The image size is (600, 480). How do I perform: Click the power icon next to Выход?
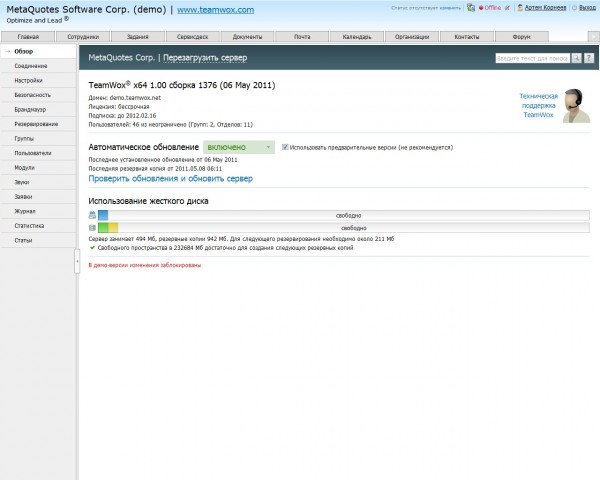pos(574,8)
